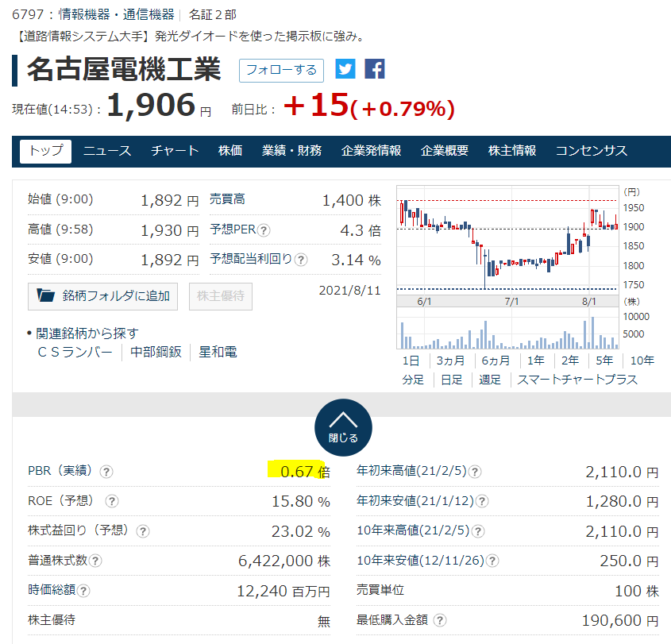Share on Twitter via the bird icon

(345, 69)
